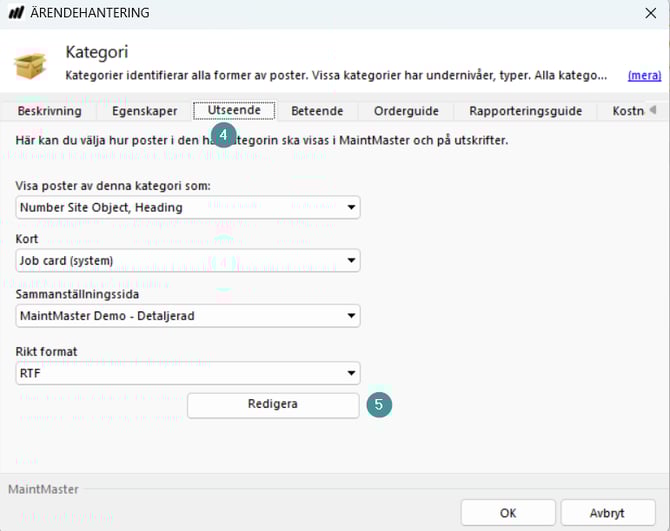Confirm with the OK button

tap(508, 513)
